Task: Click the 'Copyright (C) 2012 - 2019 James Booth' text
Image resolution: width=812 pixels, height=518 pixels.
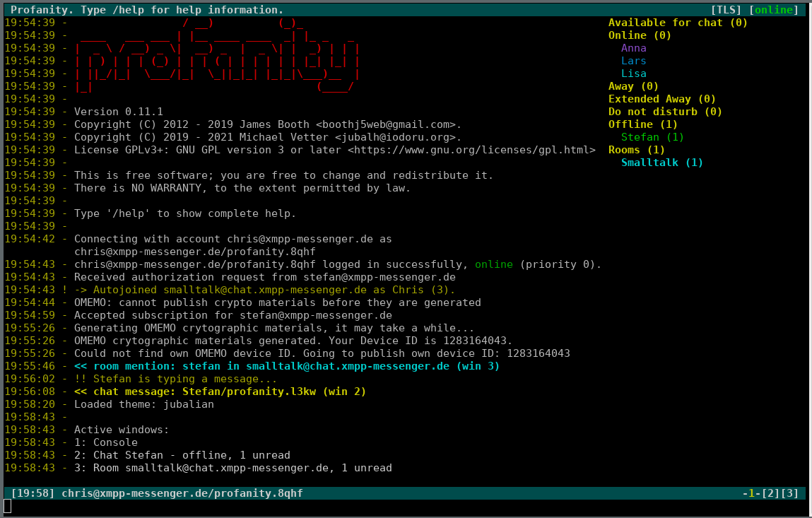Action: pos(192,124)
